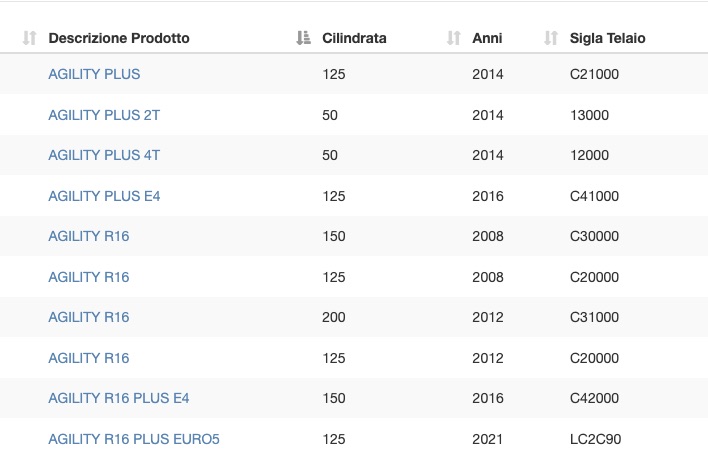Click sort icon left of Descrizione Prodotto

pos(29,38)
